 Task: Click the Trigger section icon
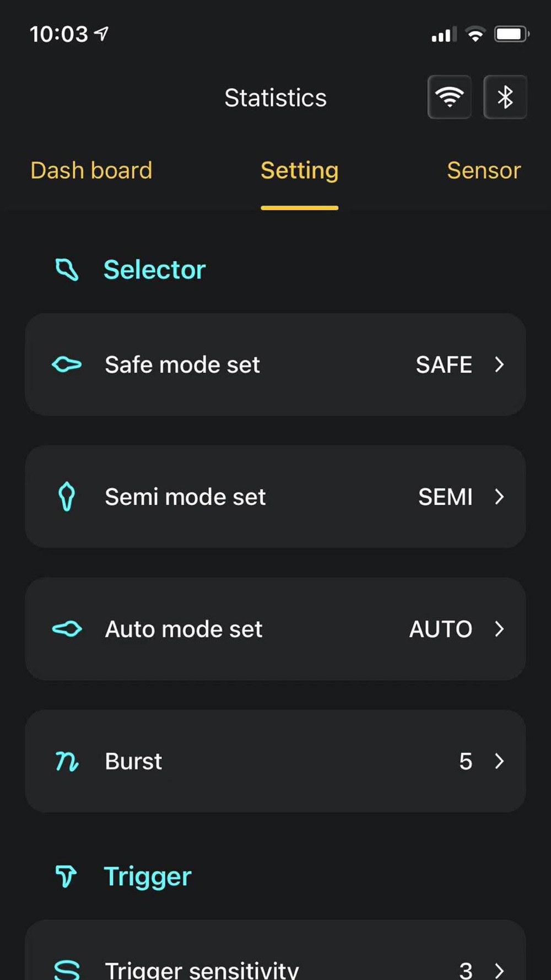66,876
